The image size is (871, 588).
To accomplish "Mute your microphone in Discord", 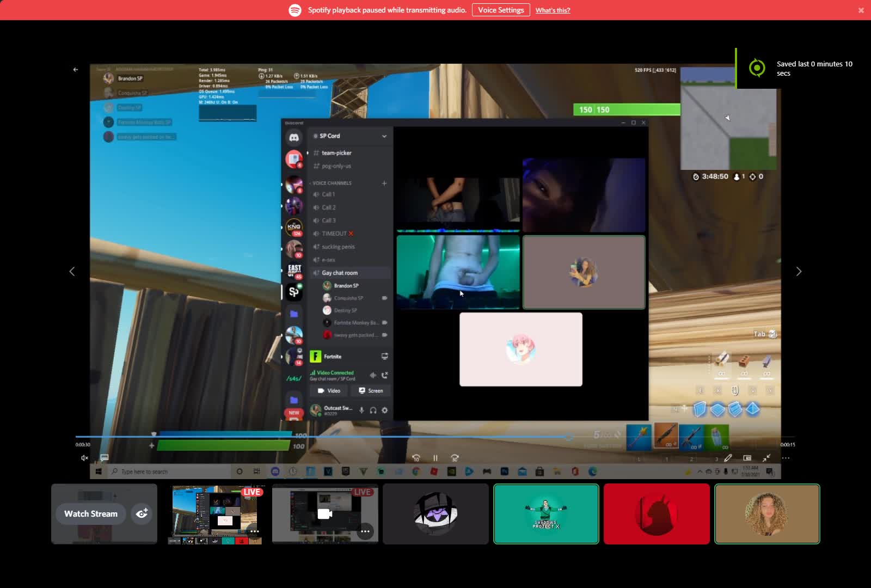I will click(x=362, y=409).
